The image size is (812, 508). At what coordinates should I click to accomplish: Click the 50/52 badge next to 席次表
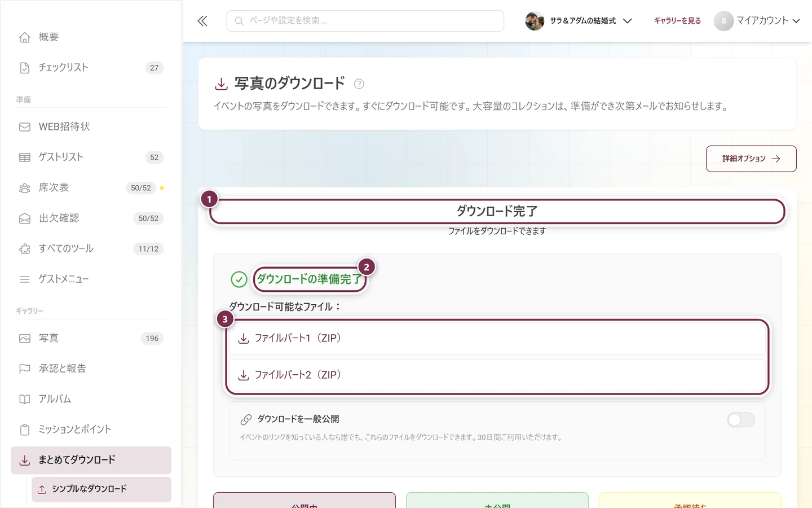pos(141,188)
